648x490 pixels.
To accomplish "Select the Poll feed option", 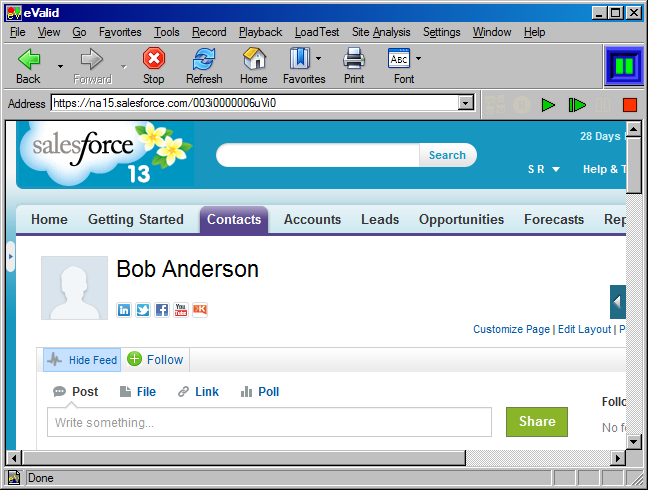I will click(260, 392).
